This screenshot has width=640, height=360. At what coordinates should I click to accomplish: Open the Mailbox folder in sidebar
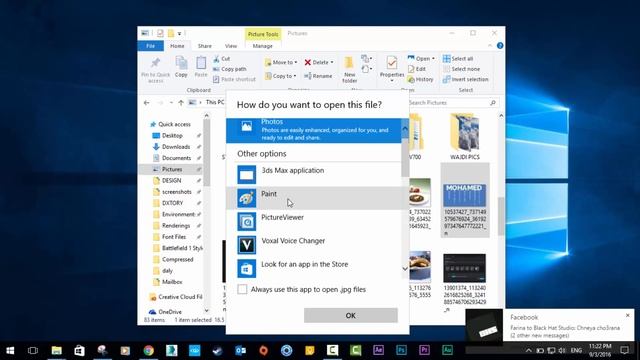[172, 282]
